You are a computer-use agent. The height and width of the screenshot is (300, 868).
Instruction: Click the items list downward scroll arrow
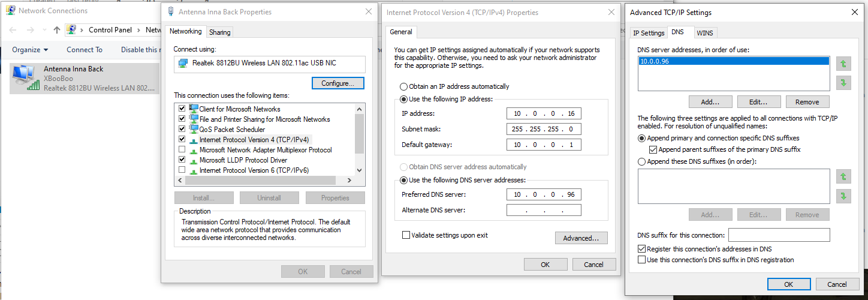tap(359, 170)
